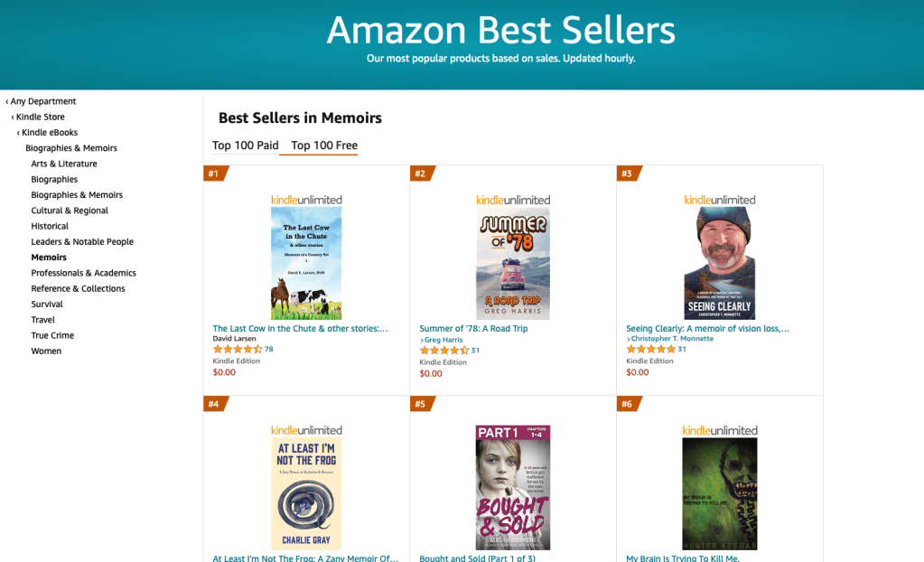Switch to the Top 100 Free tab

[324, 145]
